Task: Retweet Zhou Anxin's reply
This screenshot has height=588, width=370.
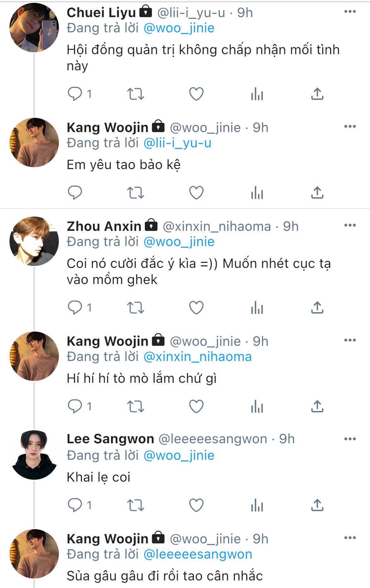Action: 135,308
